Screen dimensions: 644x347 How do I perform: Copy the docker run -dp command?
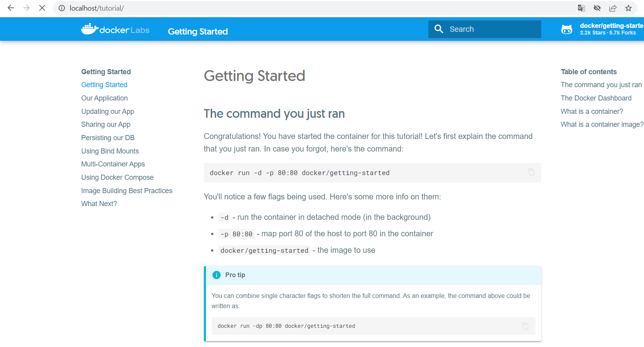point(525,326)
